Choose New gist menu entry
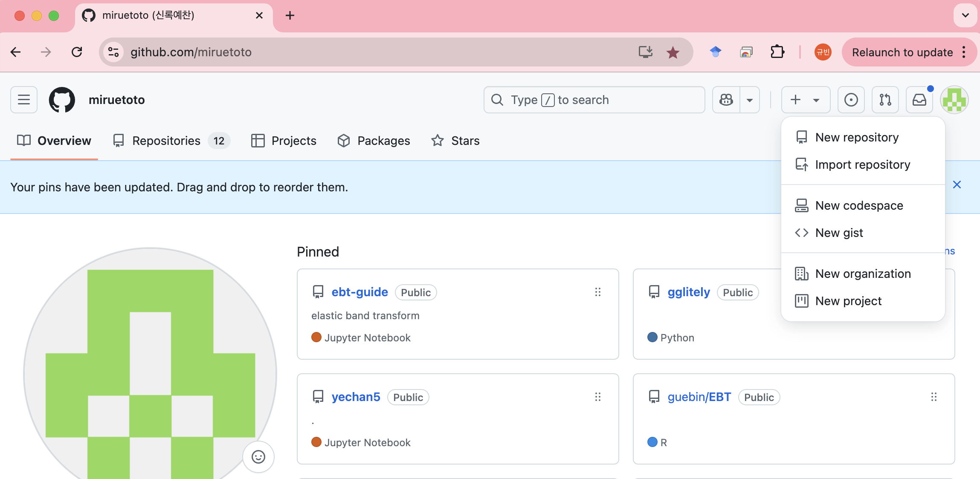The image size is (980, 479). tap(839, 233)
